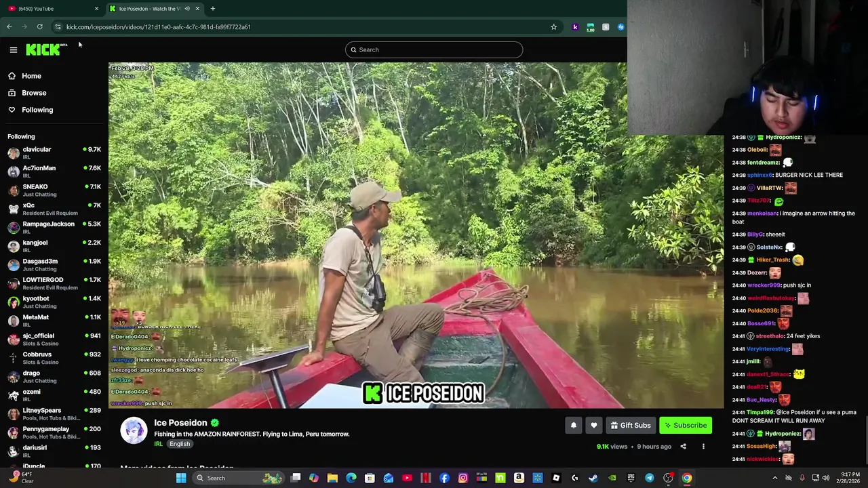This screenshot has width=868, height=488.
Task: Mute the Ice Poseidon tab audio icon
Action: tap(187, 9)
